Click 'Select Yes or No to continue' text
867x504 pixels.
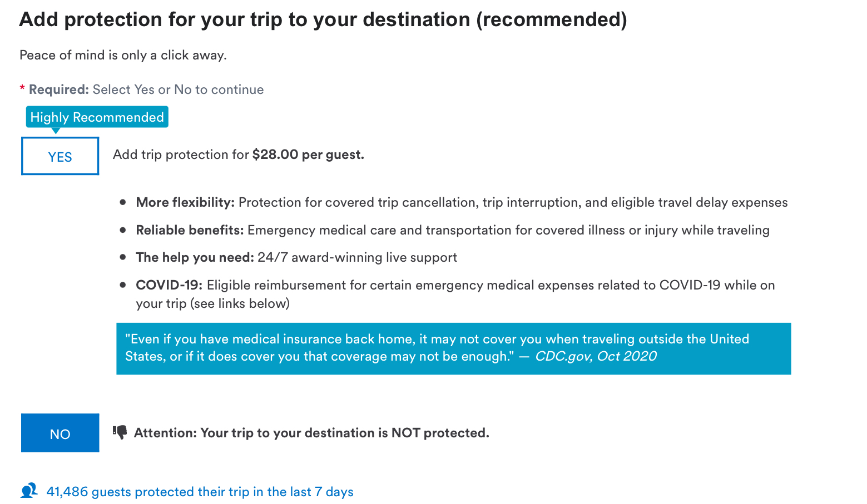(x=178, y=89)
